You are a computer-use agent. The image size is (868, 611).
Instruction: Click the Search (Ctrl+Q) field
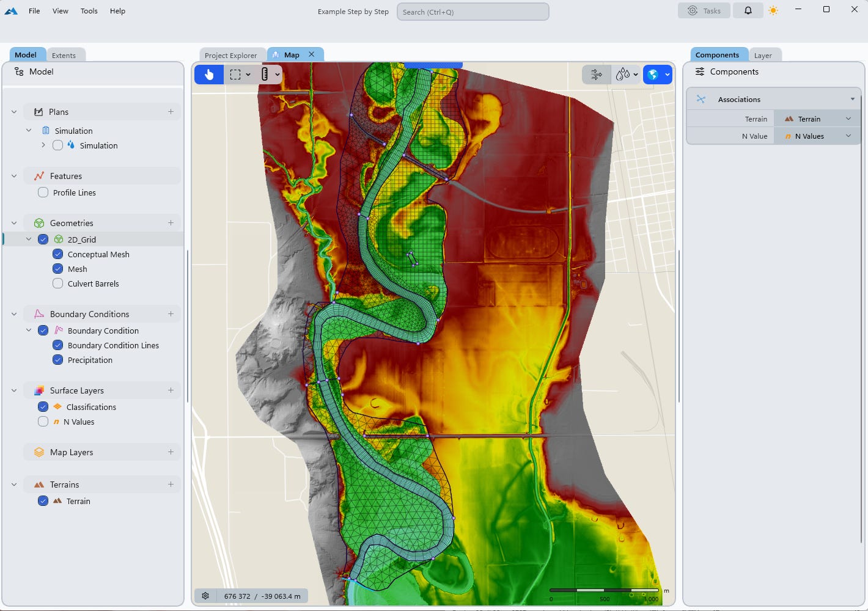473,12
